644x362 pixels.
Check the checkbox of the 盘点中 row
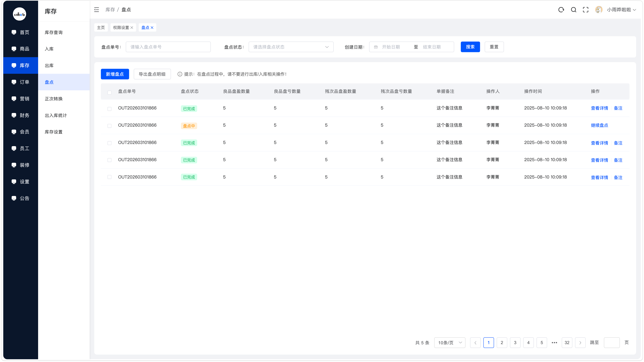tap(109, 126)
